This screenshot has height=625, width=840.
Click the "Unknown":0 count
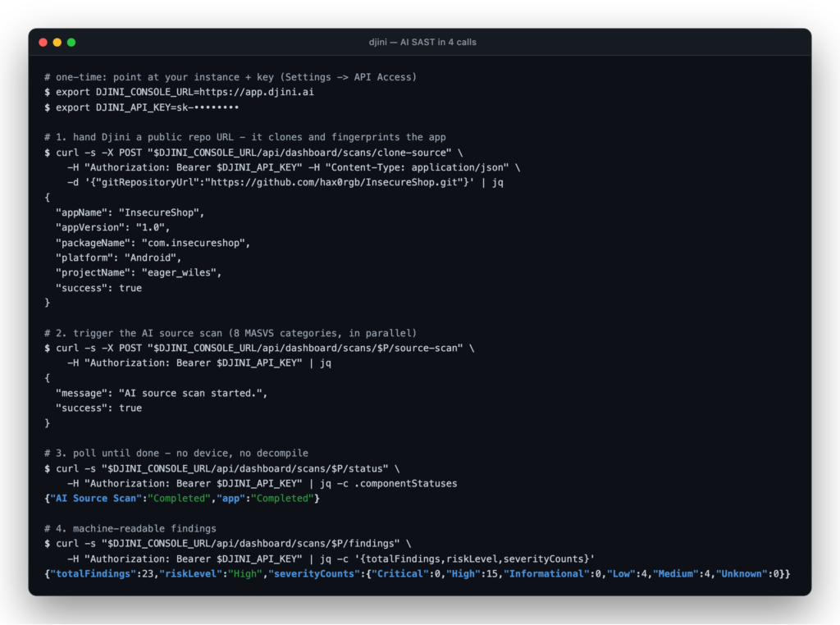pyautogui.click(x=746, y=574)
